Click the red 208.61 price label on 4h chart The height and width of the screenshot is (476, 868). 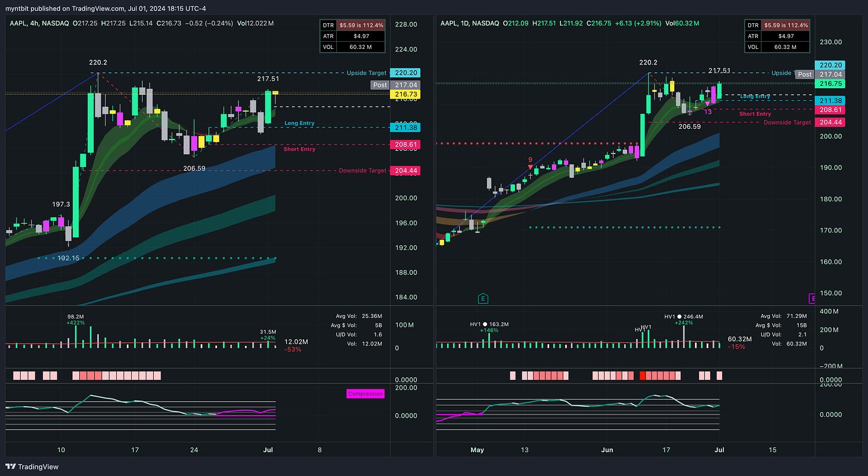click(405, 144)
